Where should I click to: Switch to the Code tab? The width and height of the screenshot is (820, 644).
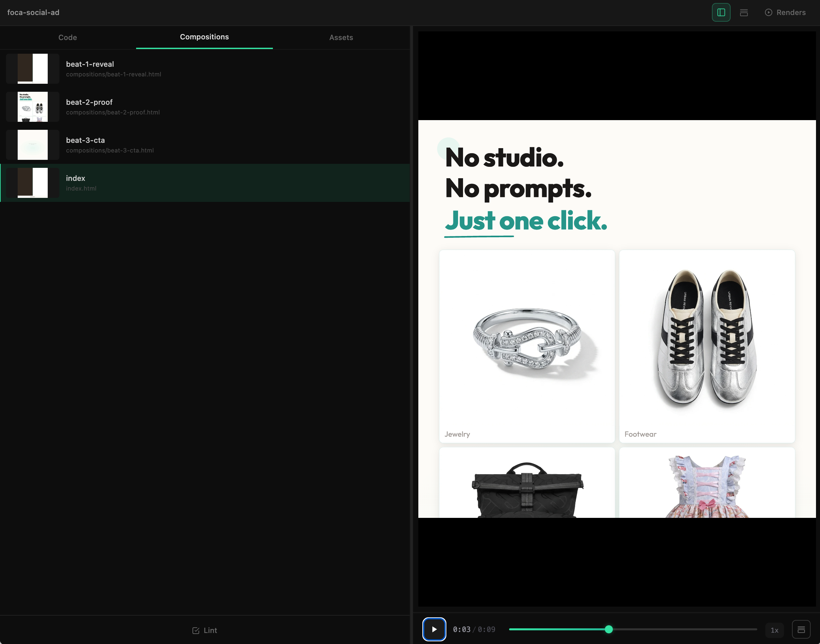(x=67, y=37)
